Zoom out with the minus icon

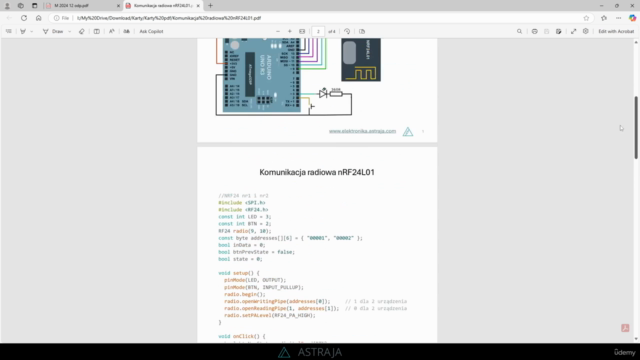click(x=278, y=31)
